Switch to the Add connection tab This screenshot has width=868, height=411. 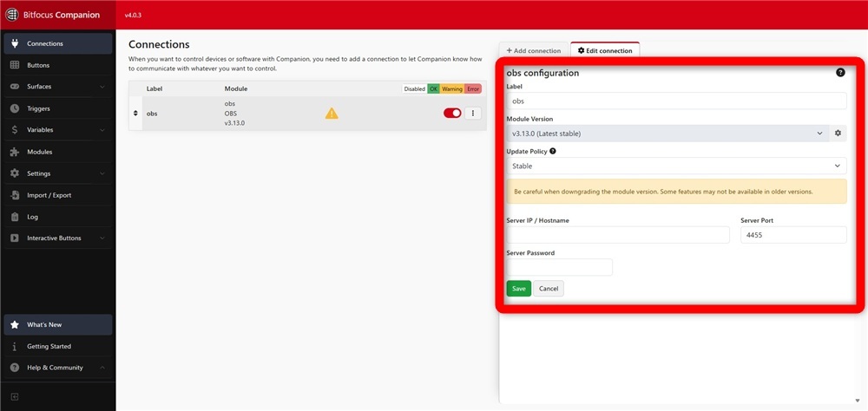(534, 50)
